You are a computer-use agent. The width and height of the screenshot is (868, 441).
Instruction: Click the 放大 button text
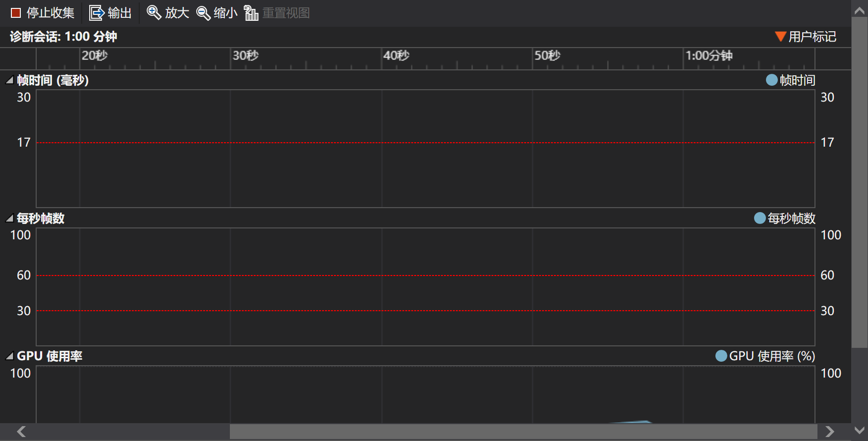pos(177,13)
